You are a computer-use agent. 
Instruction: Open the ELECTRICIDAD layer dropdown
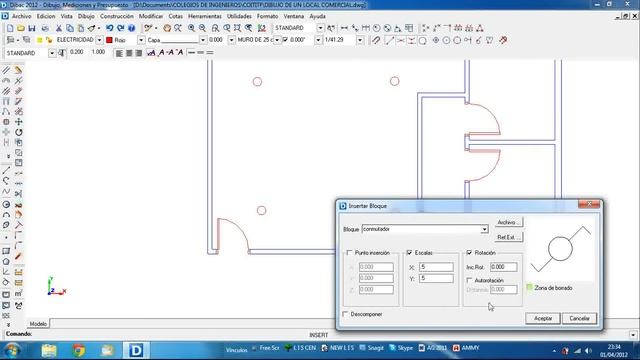pos(99,40)
